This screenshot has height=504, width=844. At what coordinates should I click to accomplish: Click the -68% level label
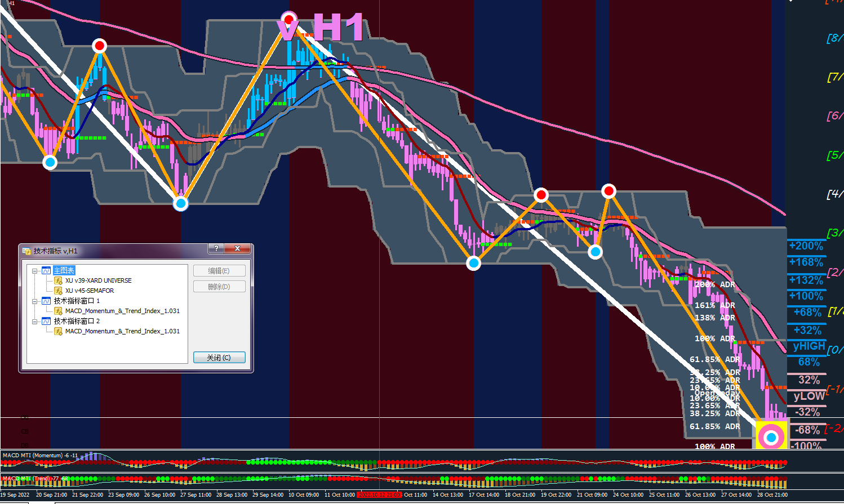(x=807, y=430)
